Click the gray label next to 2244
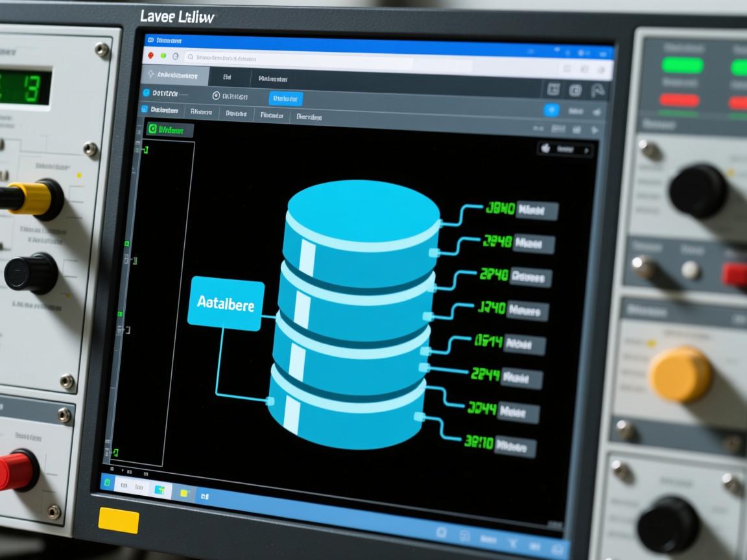This screenshot has height=560, width=747. coord(521,377)
